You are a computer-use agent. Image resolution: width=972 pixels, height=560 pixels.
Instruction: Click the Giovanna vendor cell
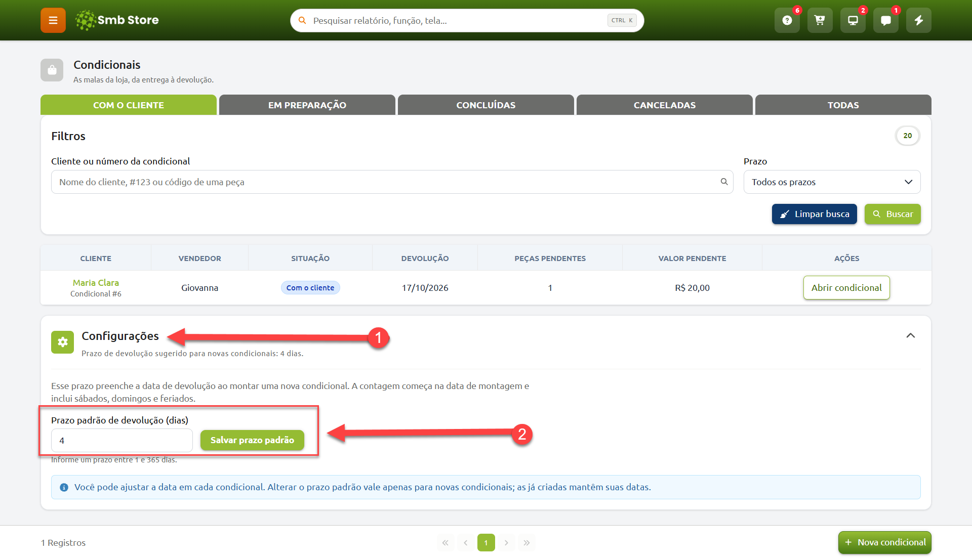pyautogui.click(x=200, y=288)
